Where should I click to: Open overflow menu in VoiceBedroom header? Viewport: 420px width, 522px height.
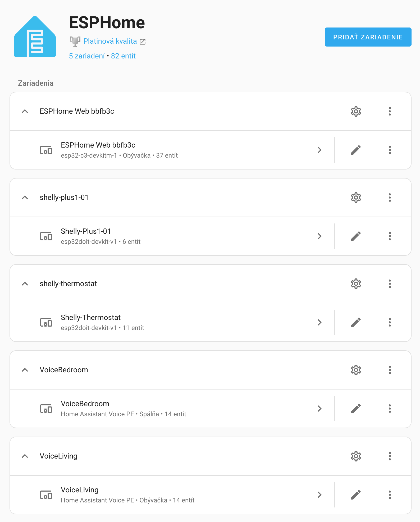coord(390,370)
